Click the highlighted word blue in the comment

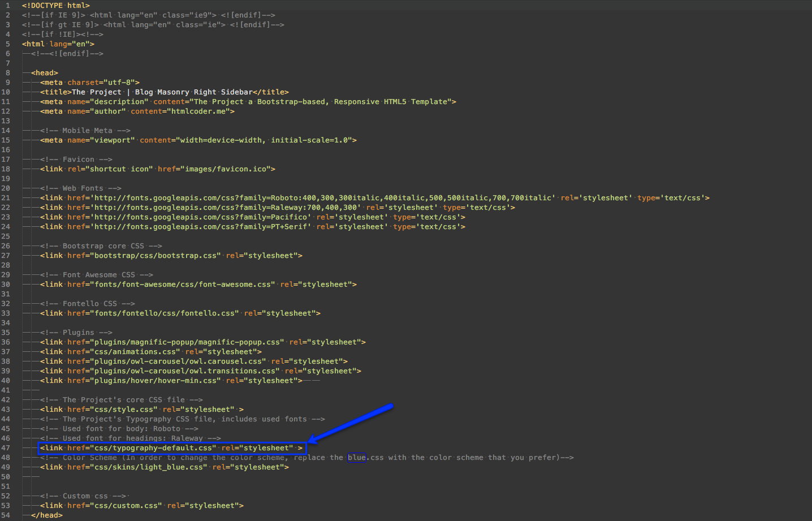pos(356,458)
